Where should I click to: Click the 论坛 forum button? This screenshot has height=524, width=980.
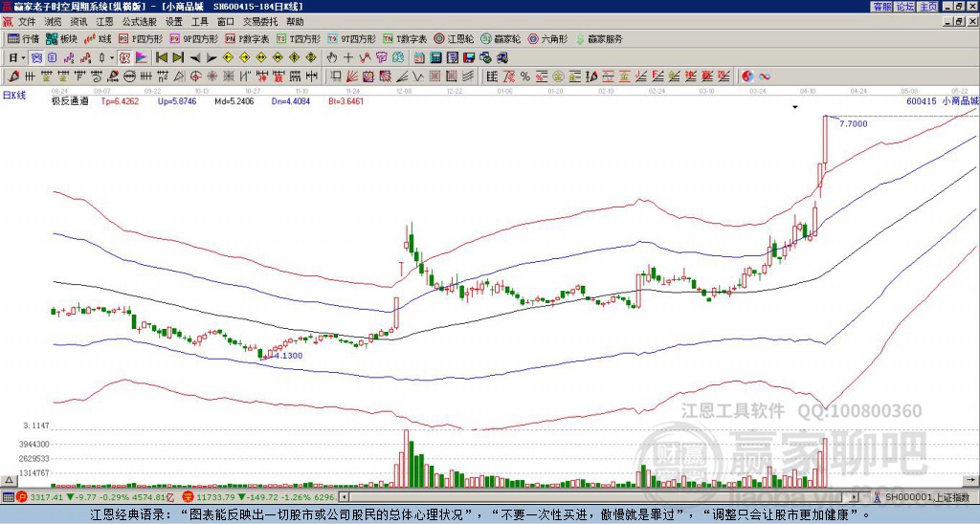click(x=905, y=7)
